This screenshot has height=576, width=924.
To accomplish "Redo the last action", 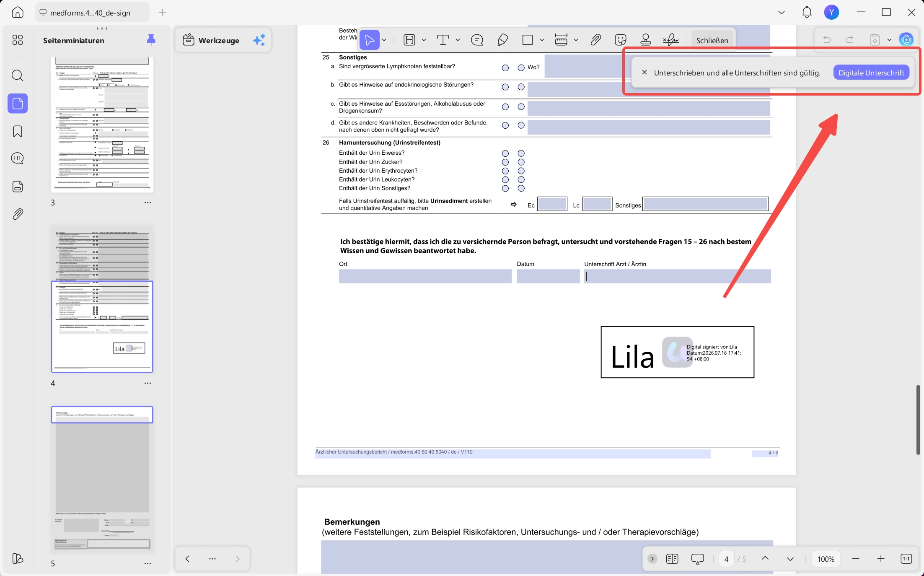I will (849, 40).
